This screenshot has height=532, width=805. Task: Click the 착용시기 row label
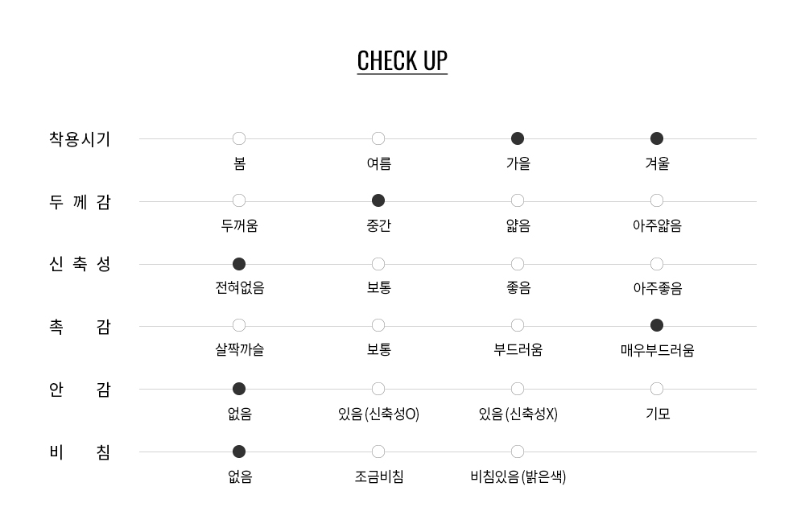tap(80, 139)
